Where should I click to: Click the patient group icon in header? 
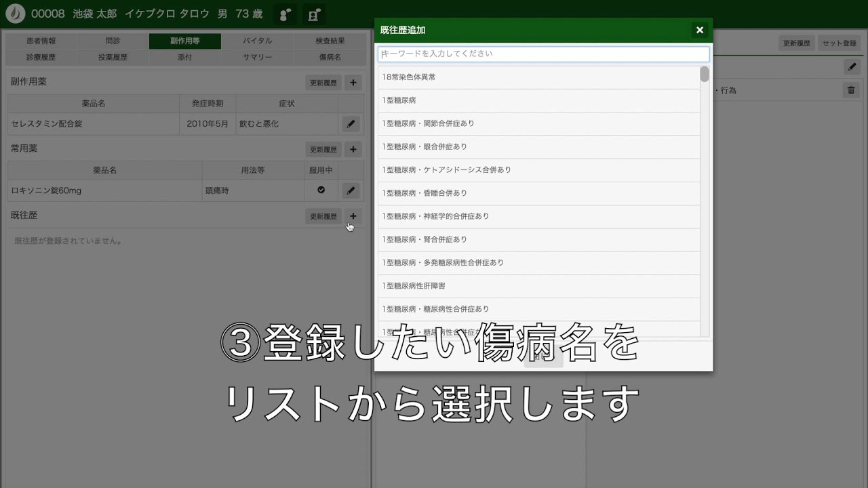[285, 14]
